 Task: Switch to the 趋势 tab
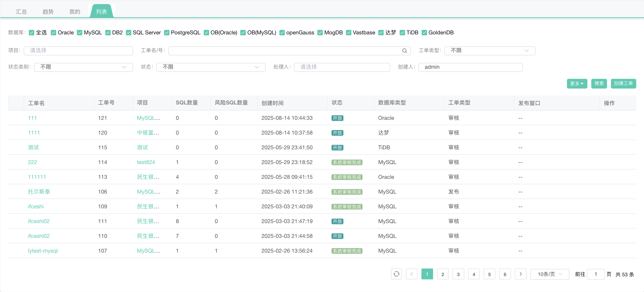pos(48,12)
